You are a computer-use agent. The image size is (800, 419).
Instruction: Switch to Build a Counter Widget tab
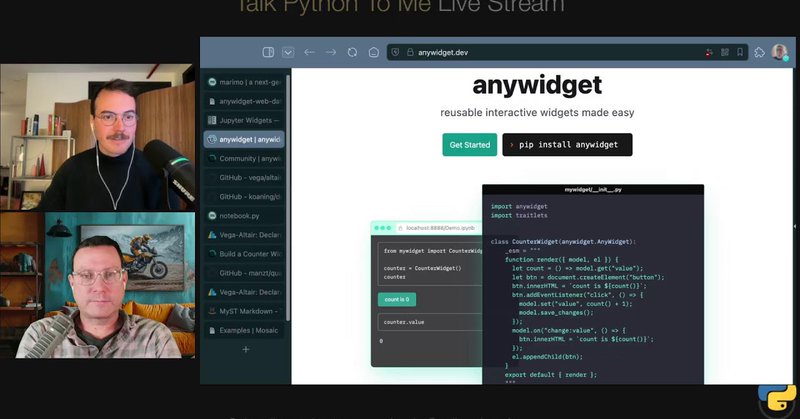click(244, 254)
